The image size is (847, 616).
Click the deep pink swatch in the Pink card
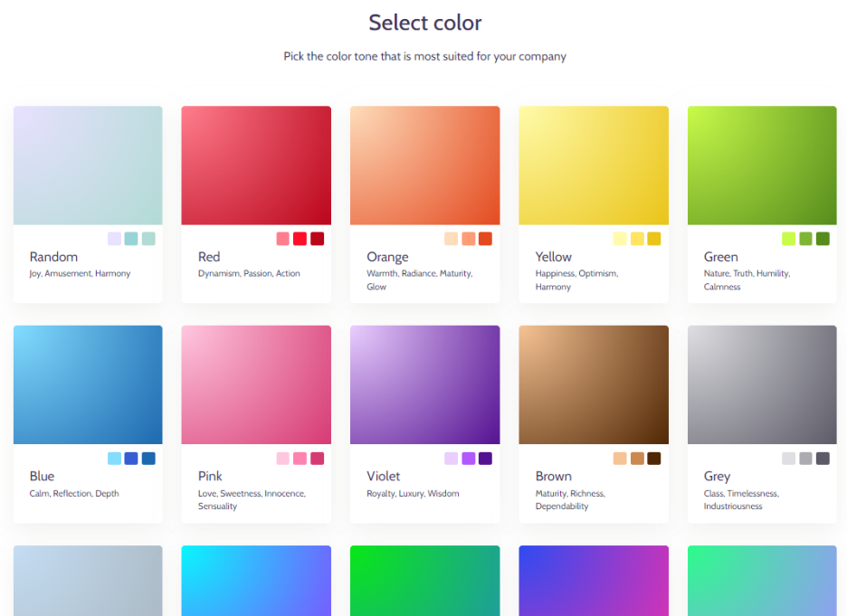(317, 459)
